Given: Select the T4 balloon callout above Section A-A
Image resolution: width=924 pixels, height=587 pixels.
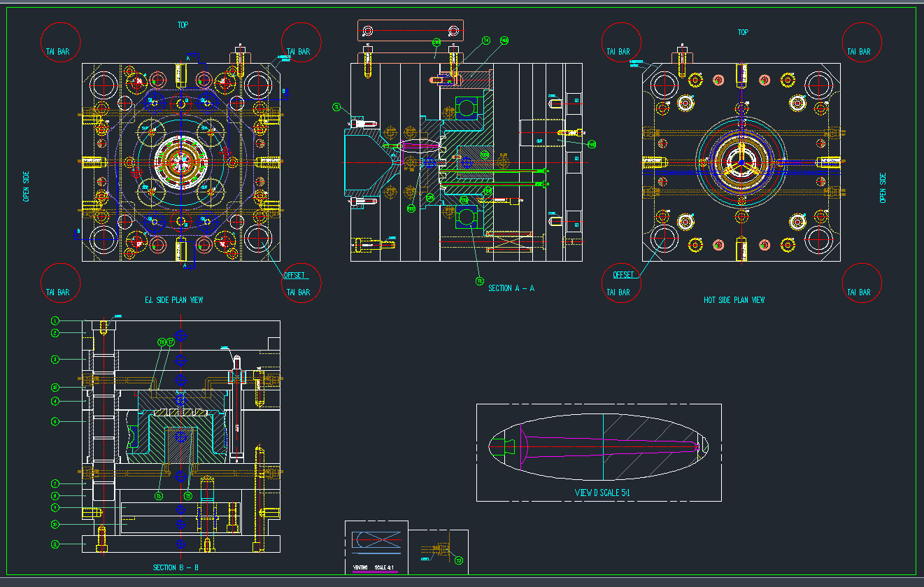Looking at the screenshot, I should point(486,41).
